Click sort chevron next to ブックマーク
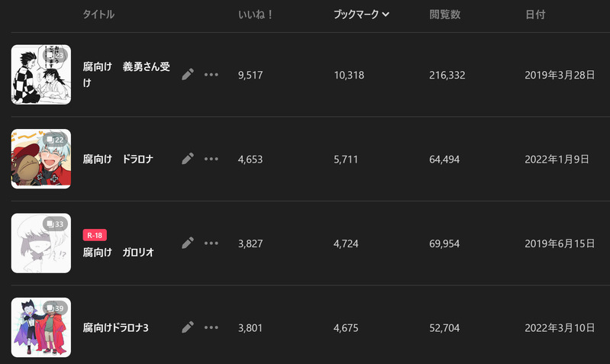The width and height of the screenshot is (610, 364). 386,14
